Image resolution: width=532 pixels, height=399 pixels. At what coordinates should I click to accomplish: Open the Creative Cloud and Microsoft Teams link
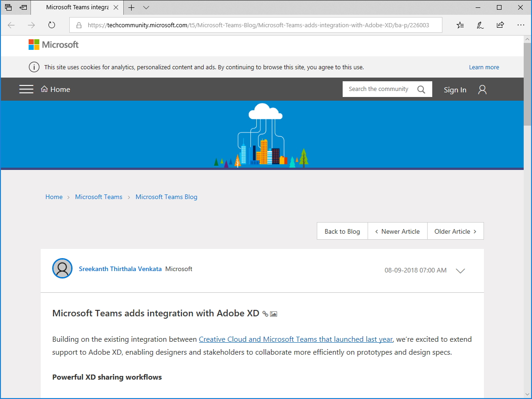(296, 339)
